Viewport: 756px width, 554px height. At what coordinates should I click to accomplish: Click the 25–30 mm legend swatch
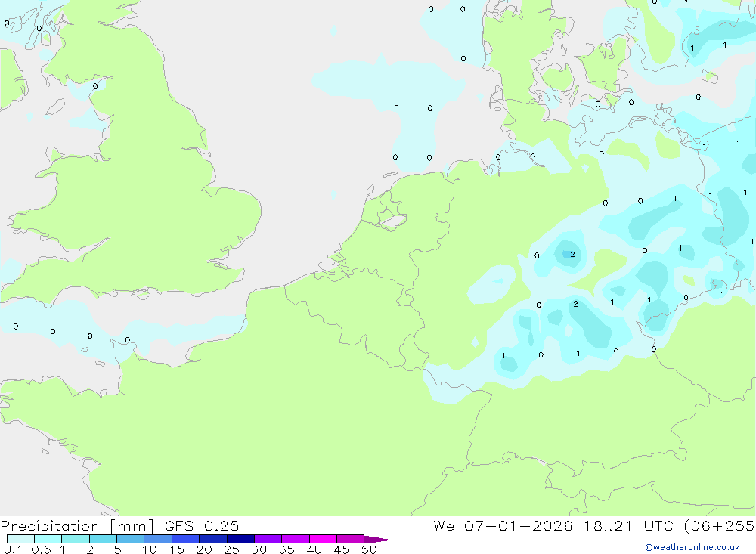click(240, 539)
